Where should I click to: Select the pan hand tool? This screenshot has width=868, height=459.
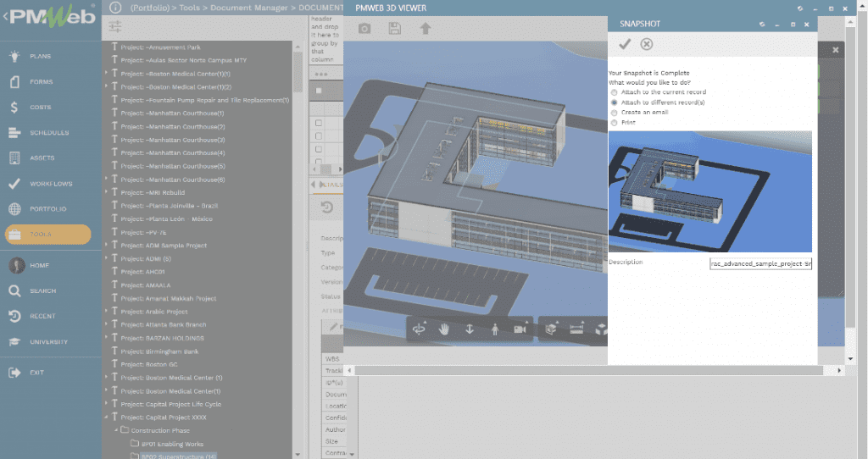pos(444,329)
